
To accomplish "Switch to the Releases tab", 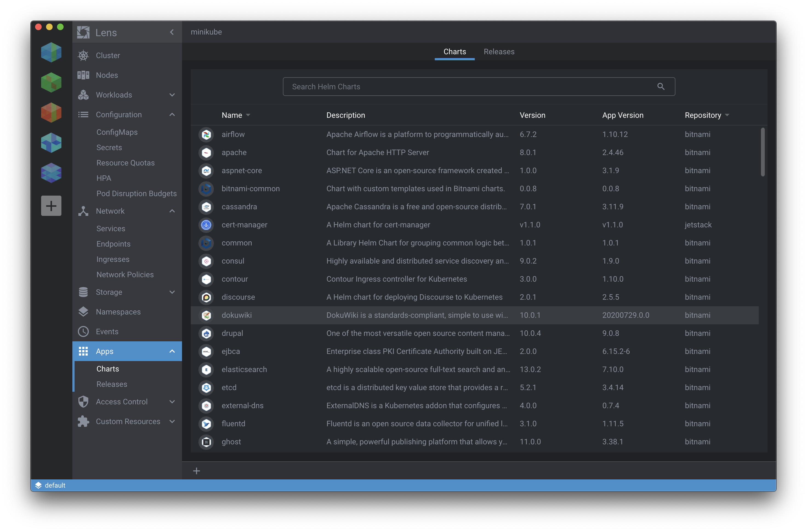I will [499, 52].
